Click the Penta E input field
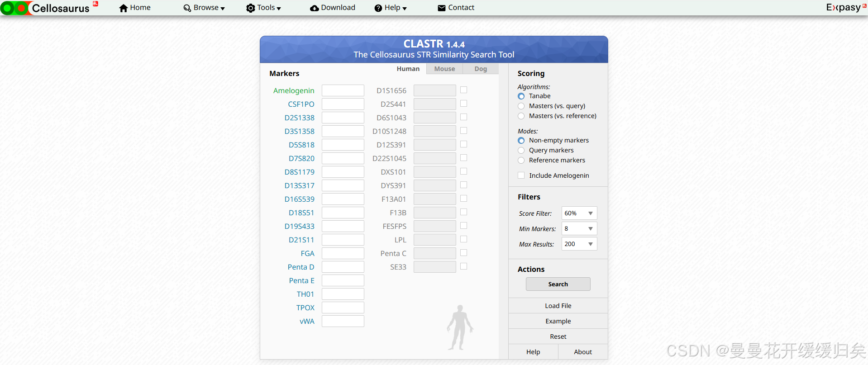Image resolution: width=868 pixels, height=365 pixels. [343, 280]
